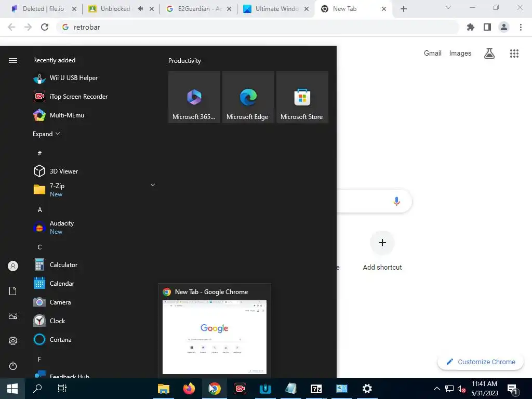Open Chrome profile avatar

(x=504, y=27)
